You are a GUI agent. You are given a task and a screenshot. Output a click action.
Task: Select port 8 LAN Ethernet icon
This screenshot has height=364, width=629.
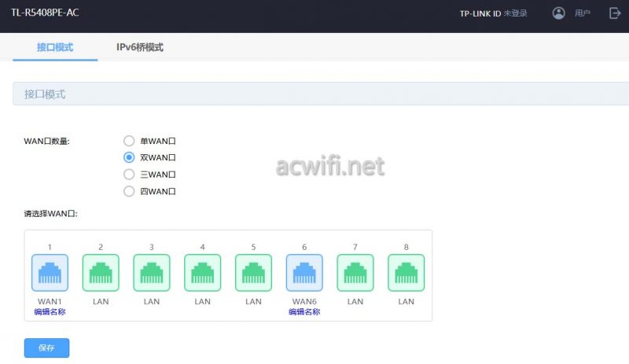406,273
